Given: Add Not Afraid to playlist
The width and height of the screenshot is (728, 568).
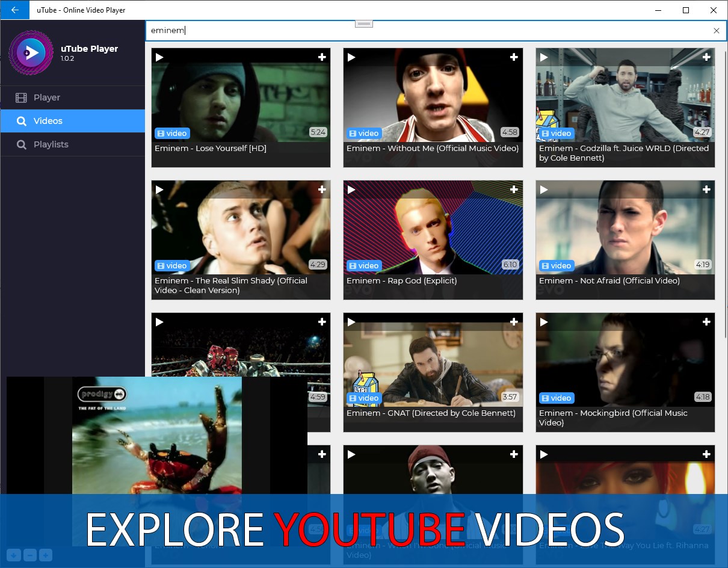Looking at the screenshot, I should pos(706,190).
